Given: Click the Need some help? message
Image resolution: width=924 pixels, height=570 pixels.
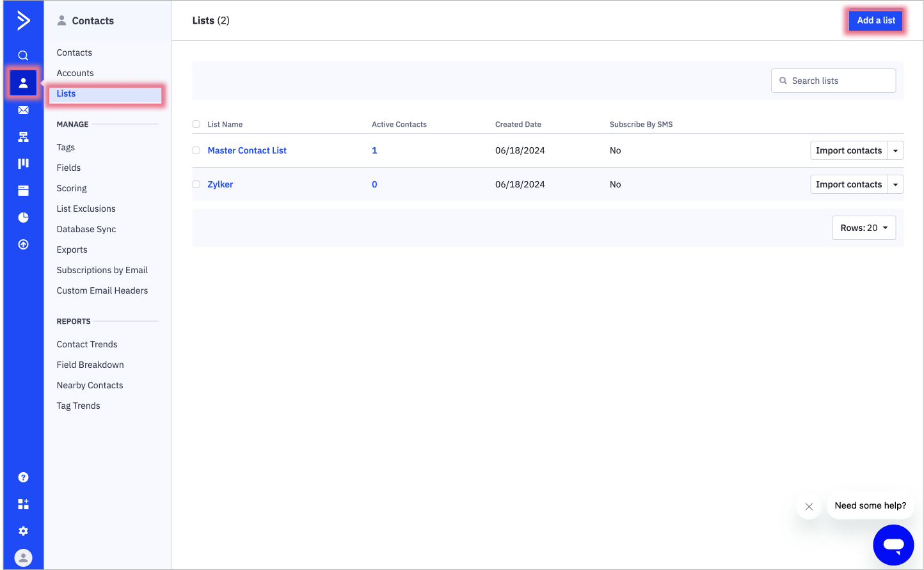Looking at the screenshot, I should point(870,505).
